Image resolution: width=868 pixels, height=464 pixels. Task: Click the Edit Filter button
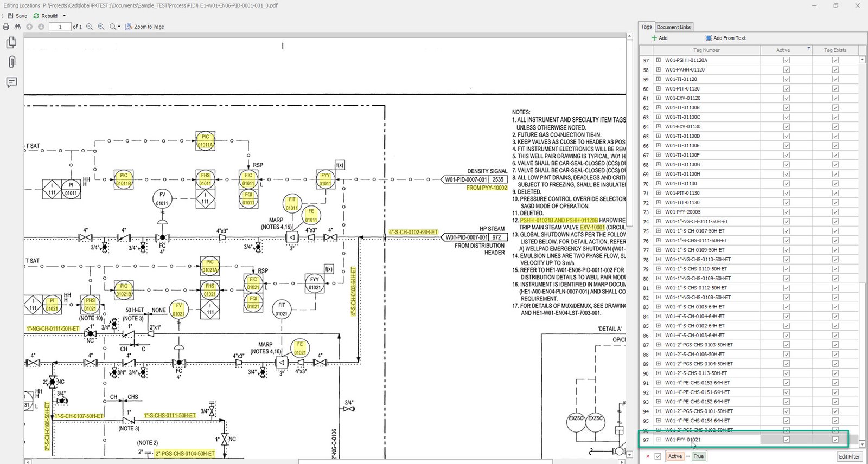click(848, 456)
